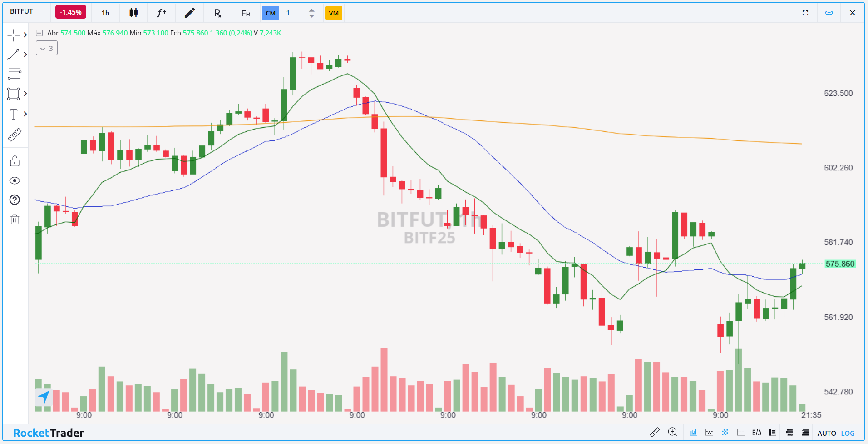This screenshot has height=444, width=868.
Task: Toggle the volume bars display icon
Action: [x=693, y=432]
